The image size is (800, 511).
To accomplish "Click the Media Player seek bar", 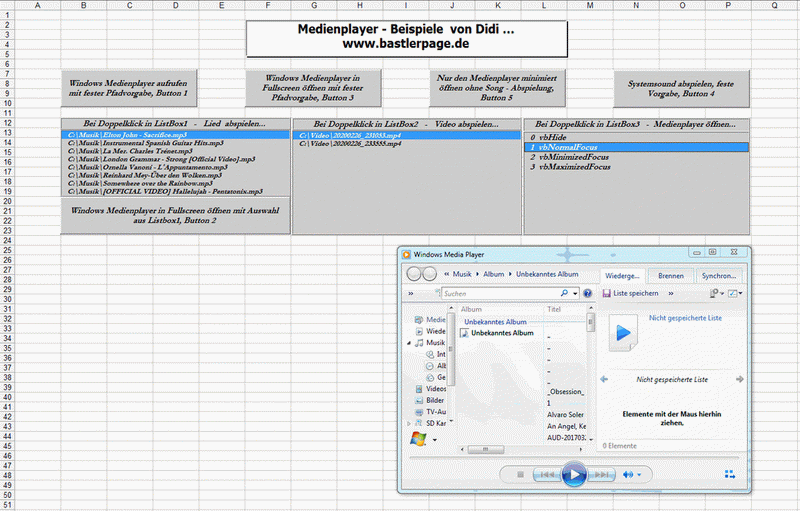I will coord(573,457).
